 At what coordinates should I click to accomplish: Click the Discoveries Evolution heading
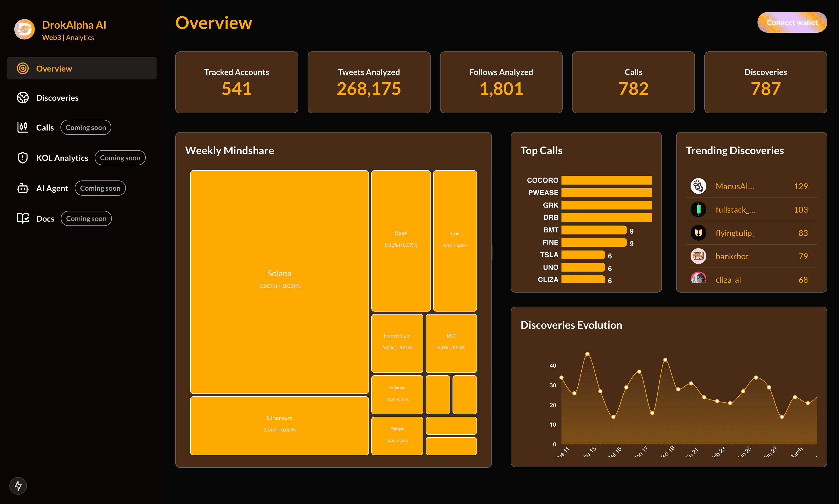tap(571, 325)
